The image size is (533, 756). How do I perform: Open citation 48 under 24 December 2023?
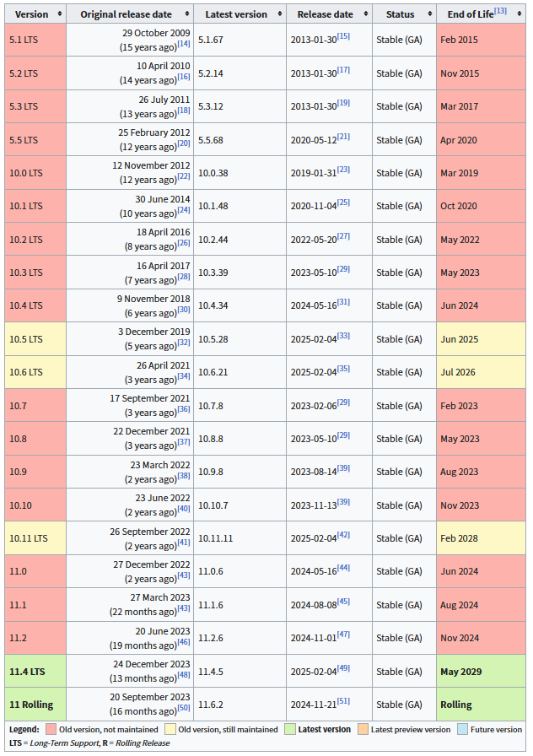(x=184, y=675)
